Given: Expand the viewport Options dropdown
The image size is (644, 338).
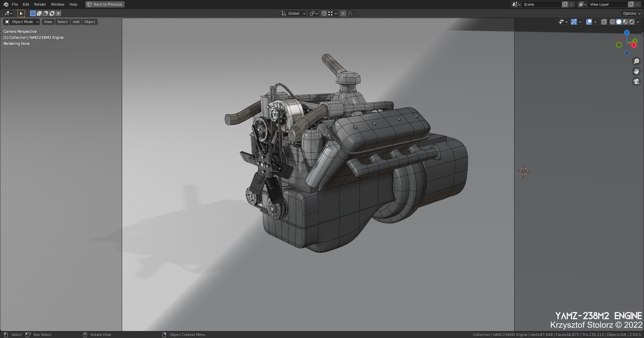Looking at the screenshot, I should (x=631, y=13).
